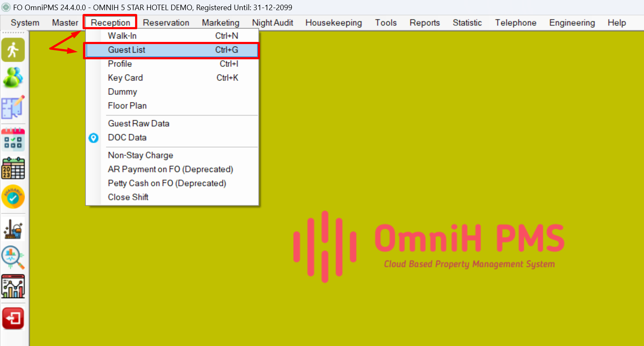
Task: Choose Guest List menu entry
Action: coord(172,50)
